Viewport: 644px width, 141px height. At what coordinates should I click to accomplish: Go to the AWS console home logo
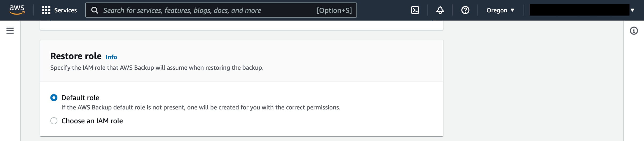(17, 10)
